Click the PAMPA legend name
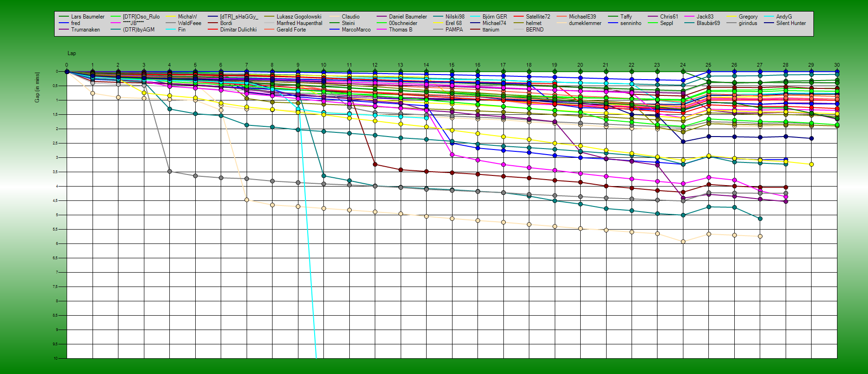 point(454,30)
